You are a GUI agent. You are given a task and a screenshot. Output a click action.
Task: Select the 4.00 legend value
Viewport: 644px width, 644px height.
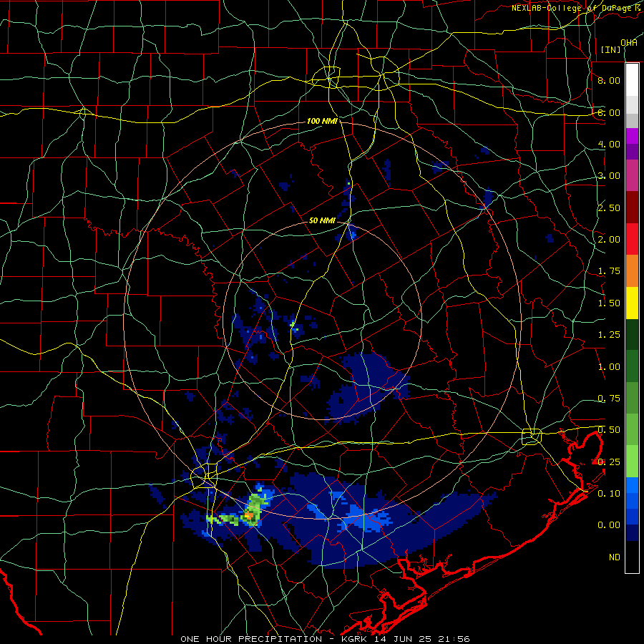pos(609,144)
